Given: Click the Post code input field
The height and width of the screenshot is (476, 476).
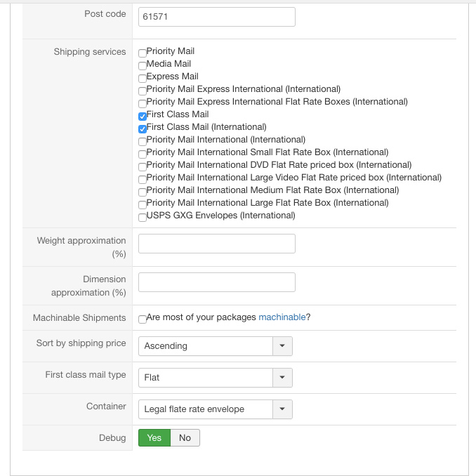Looking at the screenshot, I should [x=216, y=17].
